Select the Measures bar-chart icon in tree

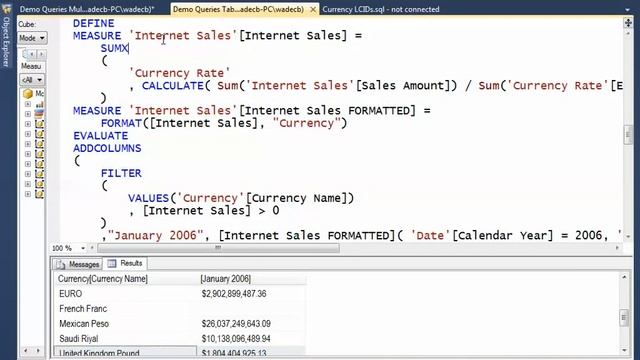(40, 104)
